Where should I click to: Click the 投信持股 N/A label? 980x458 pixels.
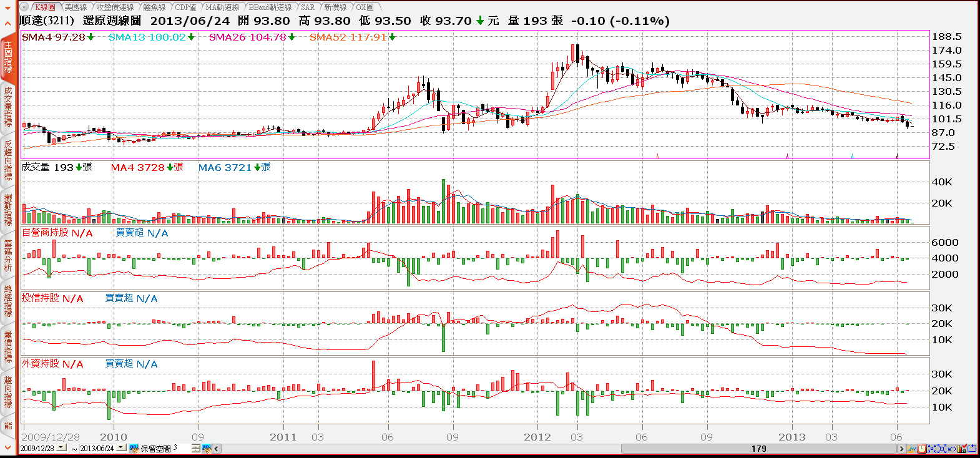tap(52, 298)
